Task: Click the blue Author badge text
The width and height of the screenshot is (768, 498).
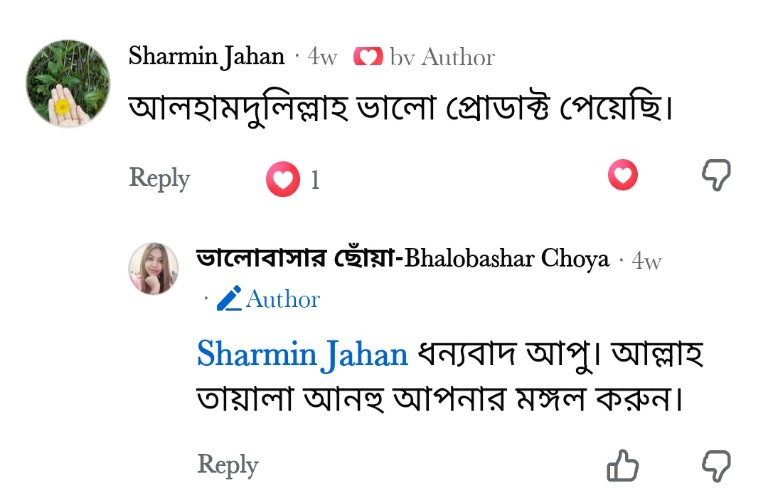Action: point(283,299)
